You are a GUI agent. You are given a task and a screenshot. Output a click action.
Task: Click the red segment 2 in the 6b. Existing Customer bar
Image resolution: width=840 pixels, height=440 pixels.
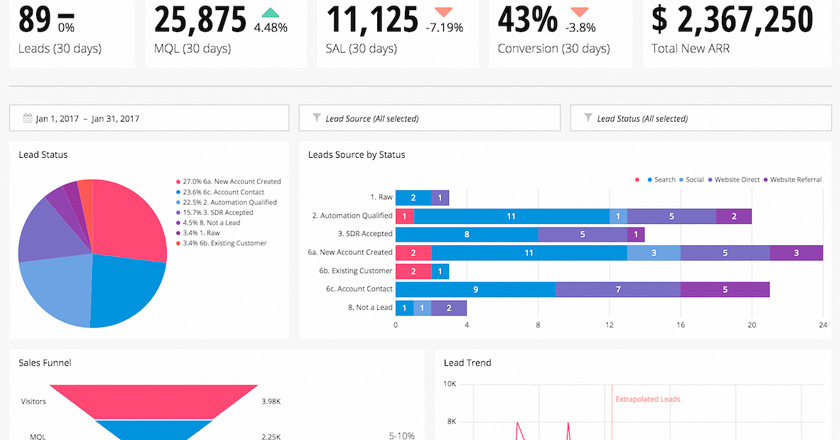pyautogui.click(x=414, y=271)
